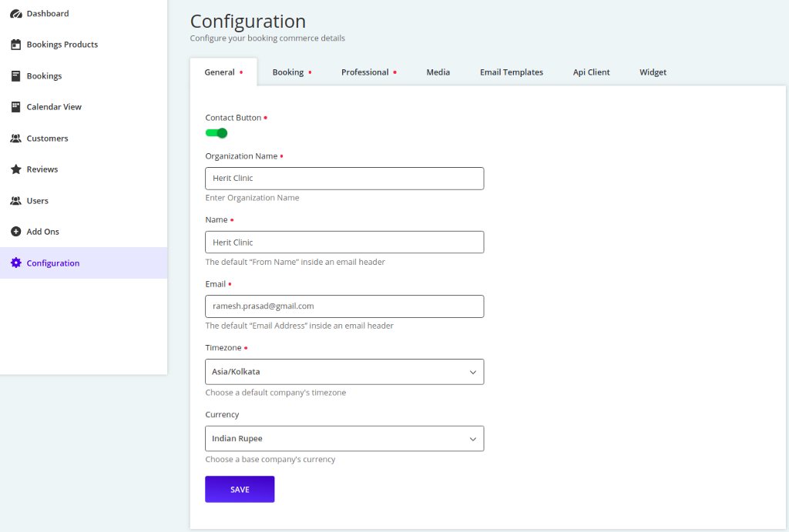Image resolution: width=789 pixels, height=532 pixels.
Task: Click the Reviews star icon
Action: [15, 169]
